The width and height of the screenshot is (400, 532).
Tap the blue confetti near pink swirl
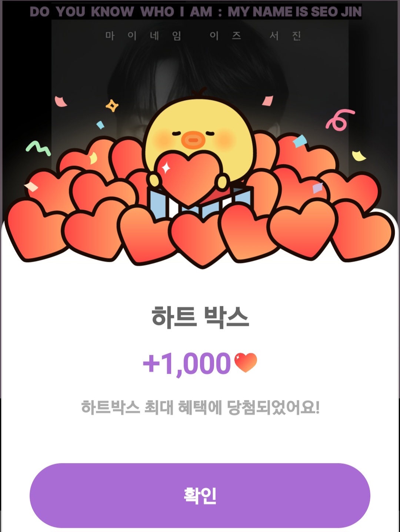coord(300,141)
